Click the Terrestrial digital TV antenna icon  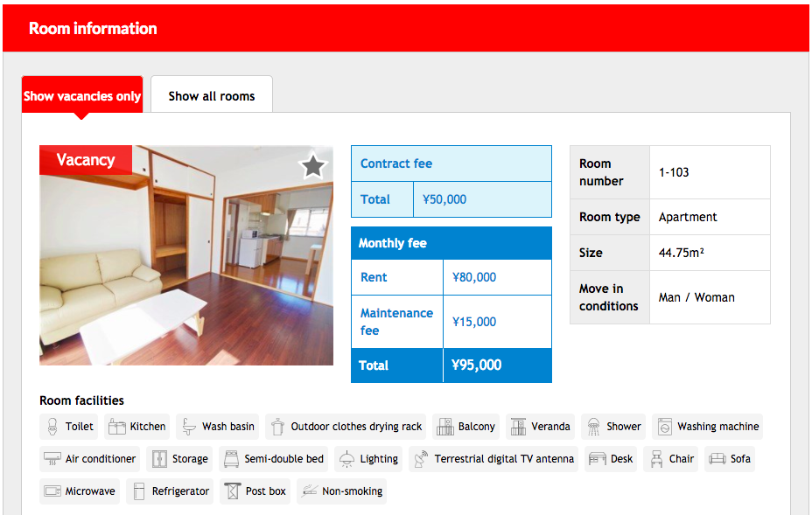(421, 459)
